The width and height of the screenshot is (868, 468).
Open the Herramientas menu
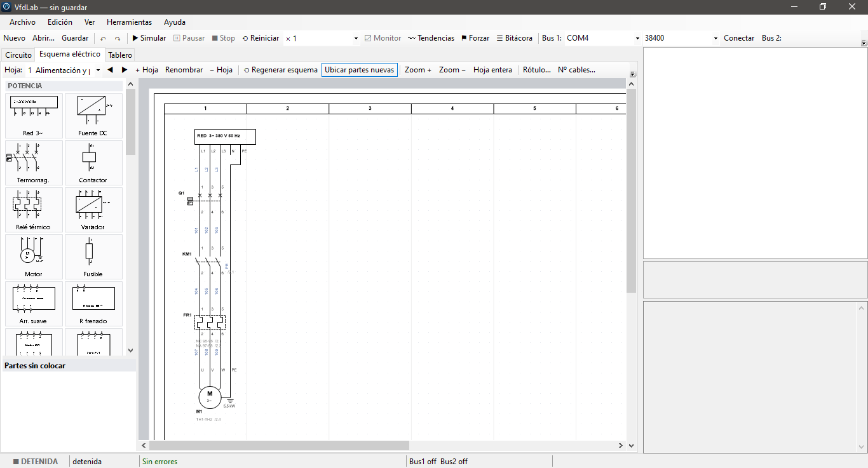pos(129,22)
